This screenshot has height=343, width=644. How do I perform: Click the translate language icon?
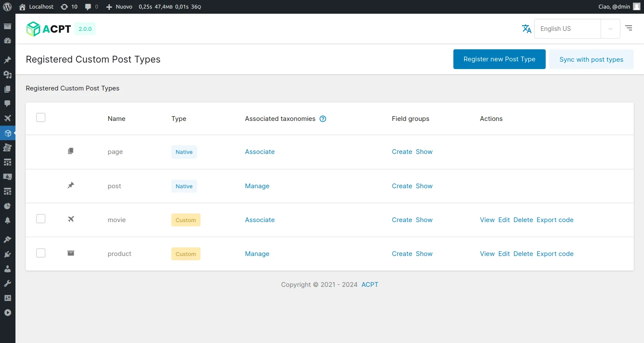526,29
